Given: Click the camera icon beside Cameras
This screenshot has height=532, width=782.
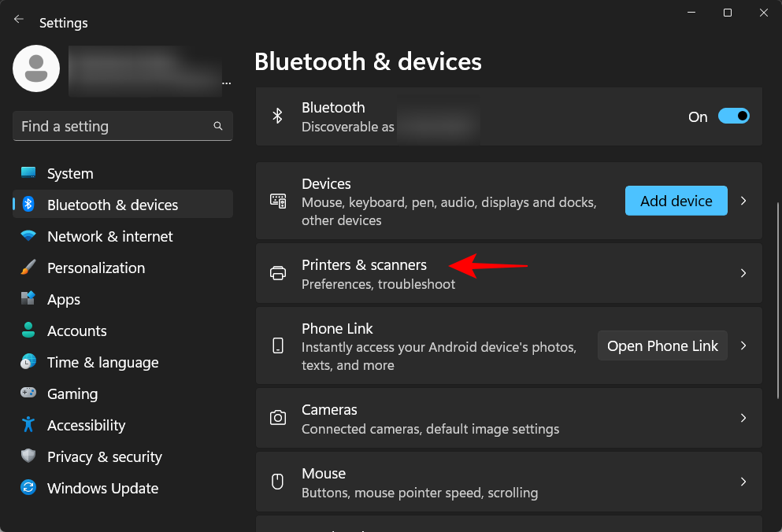Looking at the screenshot, I should (x=278, y=418).
